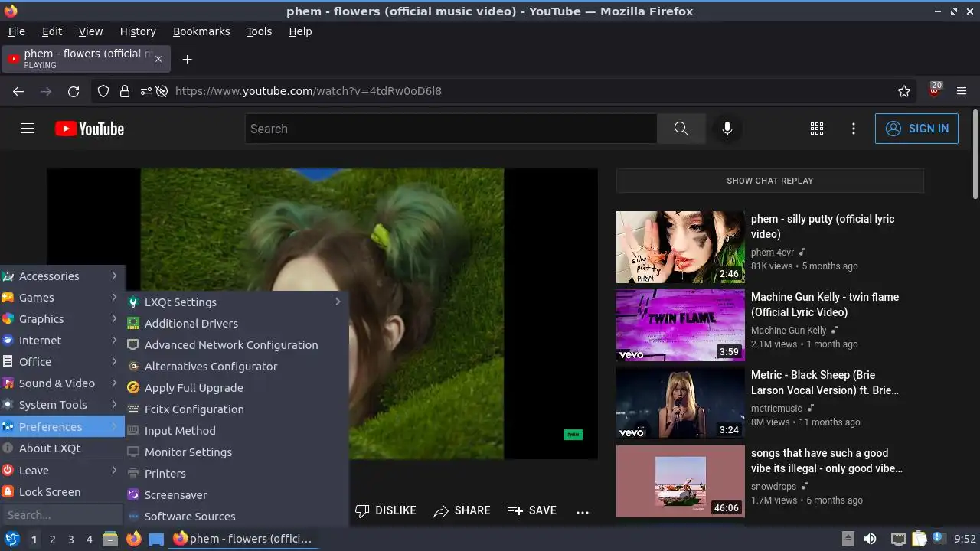
Task: Run Apply Full Upgrade
Action: tap(237, 388)
